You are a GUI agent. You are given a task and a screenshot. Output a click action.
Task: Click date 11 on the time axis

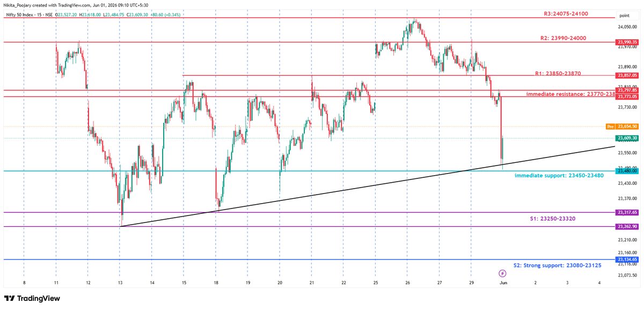(x=56, y=282)
